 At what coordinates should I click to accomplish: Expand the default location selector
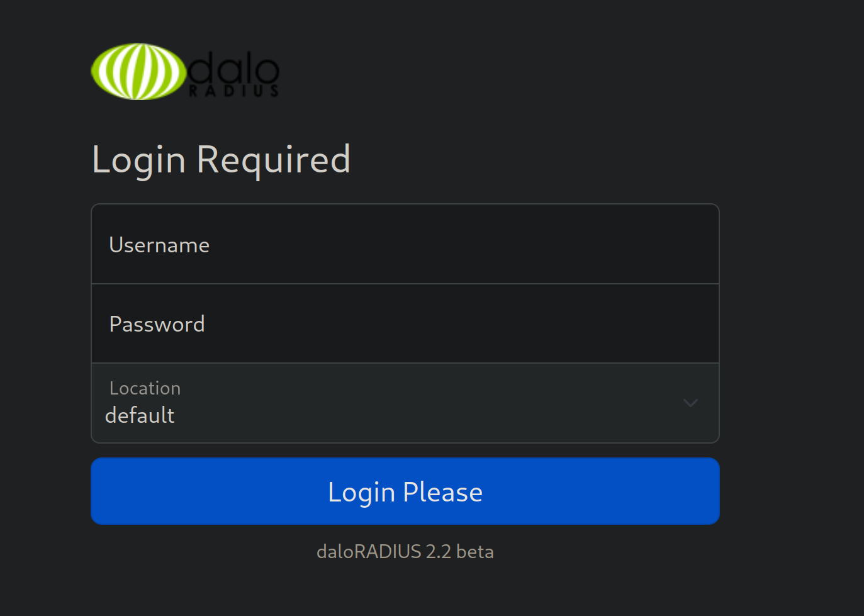point(405,403)
